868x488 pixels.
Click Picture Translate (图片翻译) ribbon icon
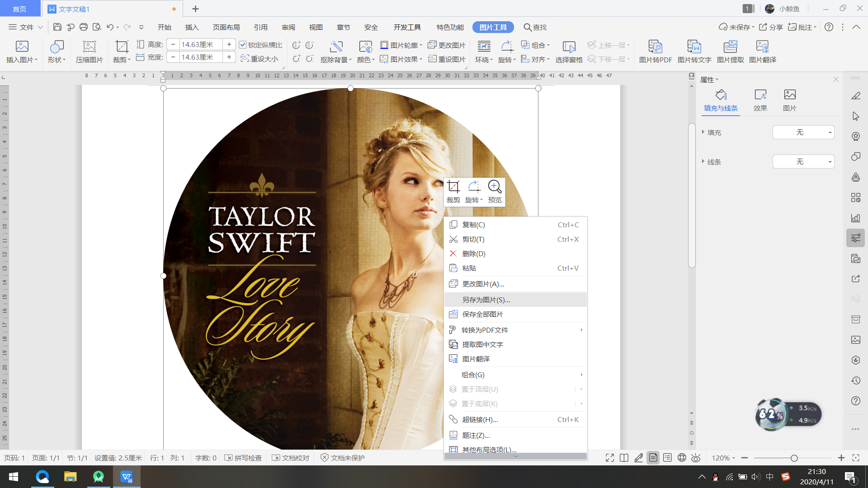click(x=762, y=47)
